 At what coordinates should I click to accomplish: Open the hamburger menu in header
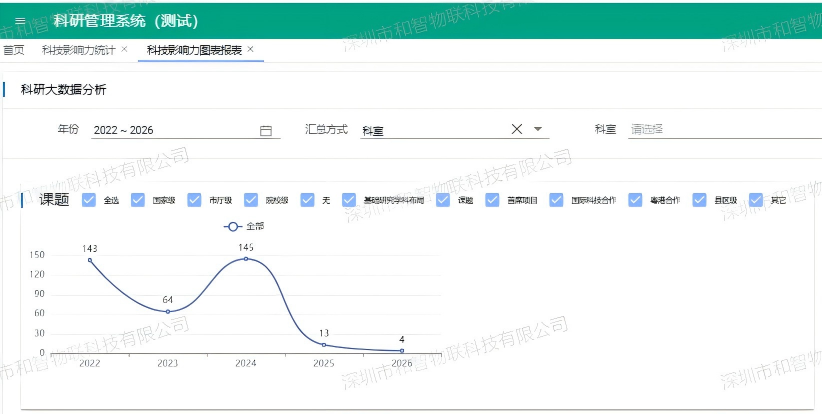click(x=20, y=21)
